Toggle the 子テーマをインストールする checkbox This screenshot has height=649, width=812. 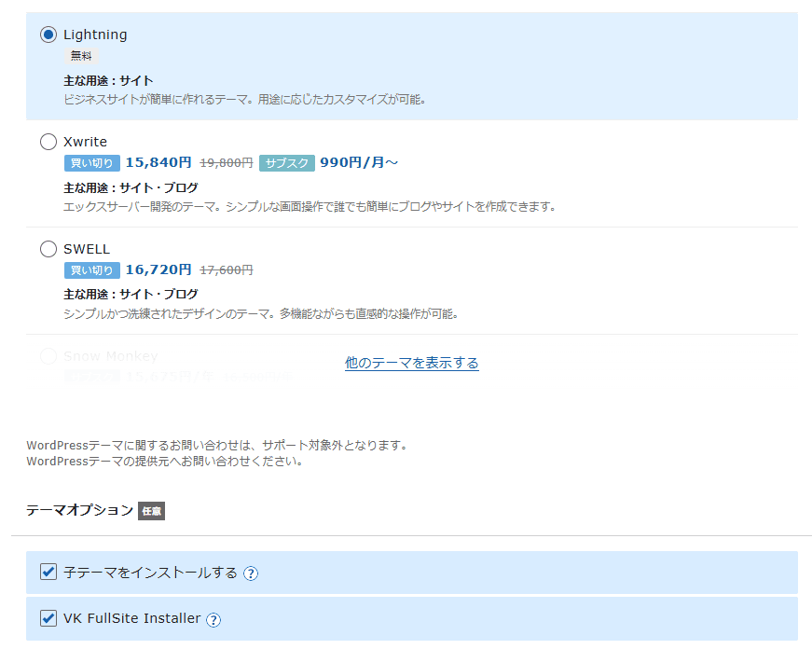(x=48, y=573)
